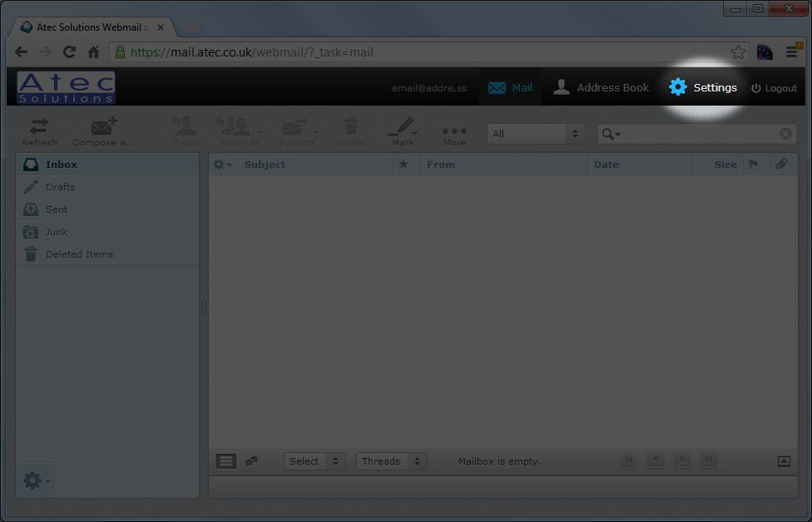Switch to list view mode icon

(226, 461)
